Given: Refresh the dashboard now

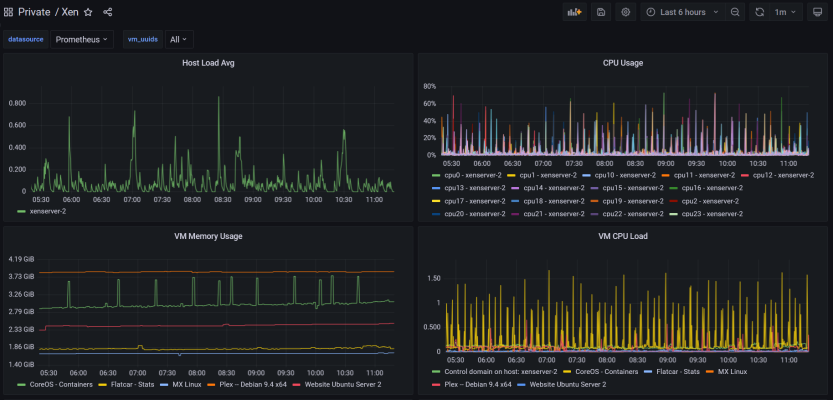Looking at the screenshot, I should 760,12.
